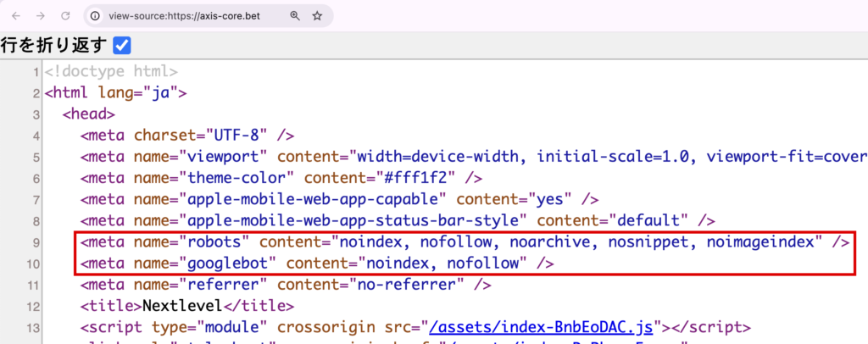Click the apple-mobile-web-app-capable meta line

click(x=339, y=199)
